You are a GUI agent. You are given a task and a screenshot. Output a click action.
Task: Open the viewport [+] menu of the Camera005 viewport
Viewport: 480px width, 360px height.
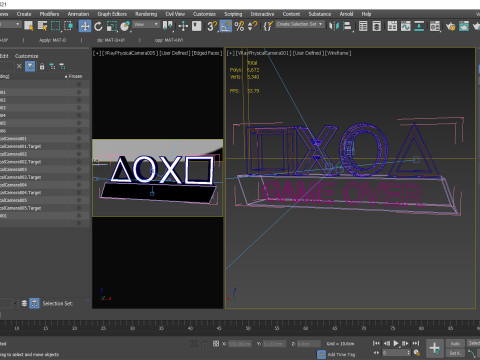click(96, 53)
